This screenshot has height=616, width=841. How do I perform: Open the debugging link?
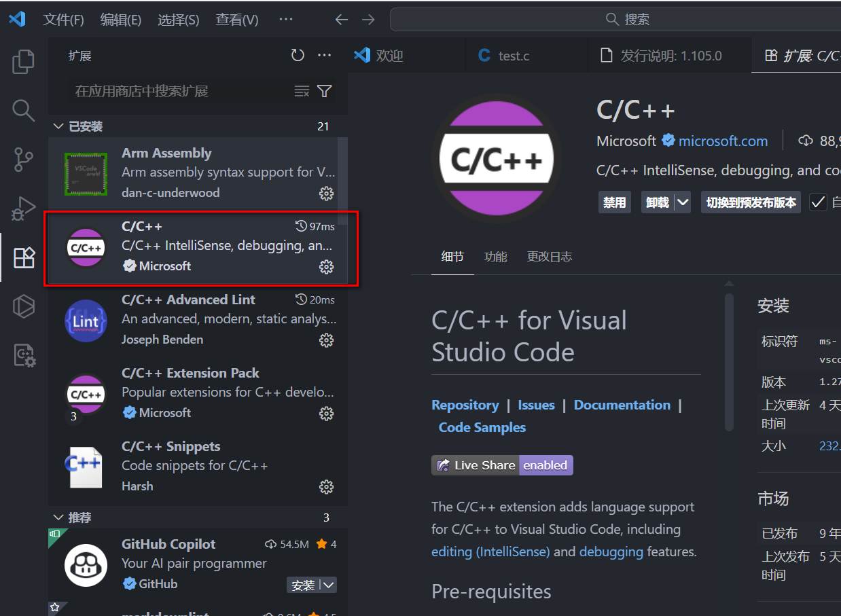tap(611, 551)
